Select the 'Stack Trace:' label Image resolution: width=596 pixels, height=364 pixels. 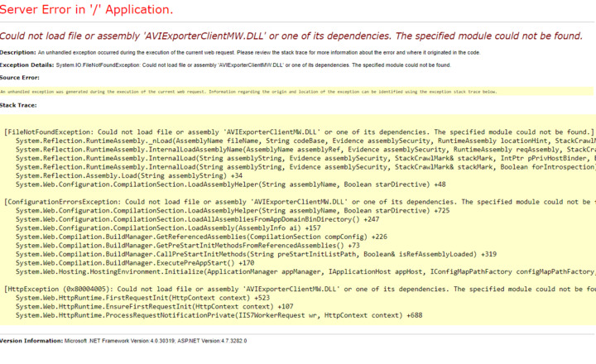(19, 105)
